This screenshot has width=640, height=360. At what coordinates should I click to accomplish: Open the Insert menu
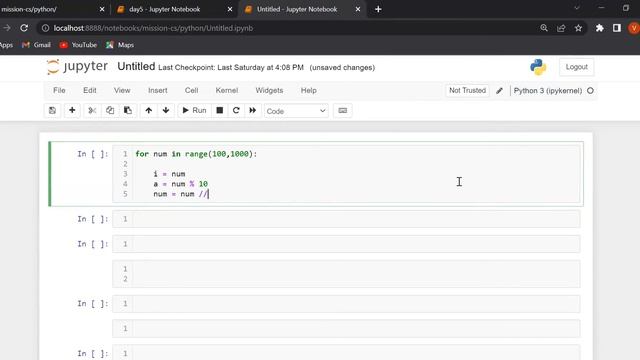(x=158, y=91)
